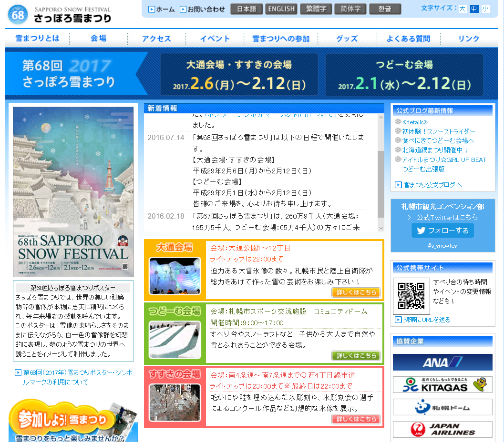Screen dimensions: 504x442
Task: Open the よくある質問 menu item
Action: [x=408, y=39]
